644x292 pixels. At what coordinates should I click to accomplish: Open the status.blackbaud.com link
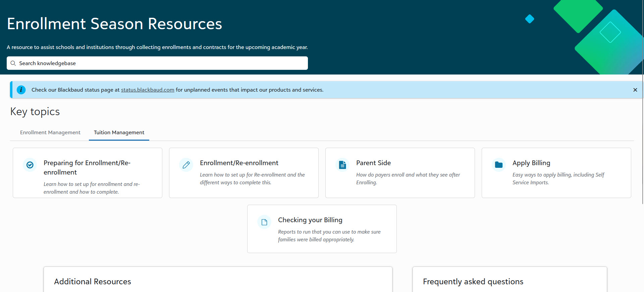point(148,90)
